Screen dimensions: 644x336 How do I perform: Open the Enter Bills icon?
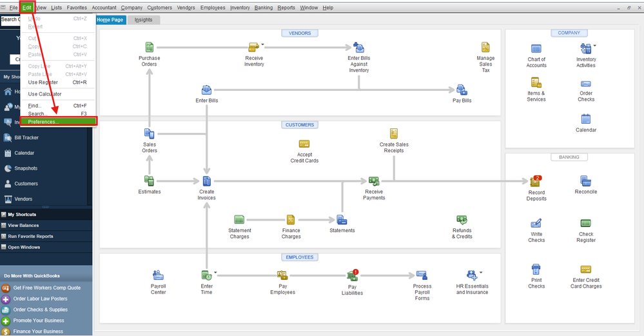point(206,90)
